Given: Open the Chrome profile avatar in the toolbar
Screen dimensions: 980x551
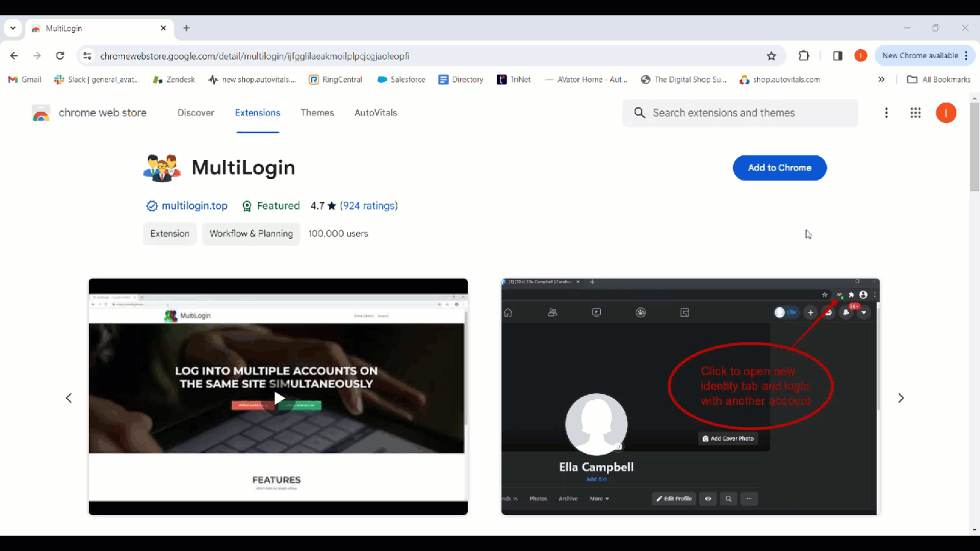Looking at the screenshot, I should coord(861,56).
